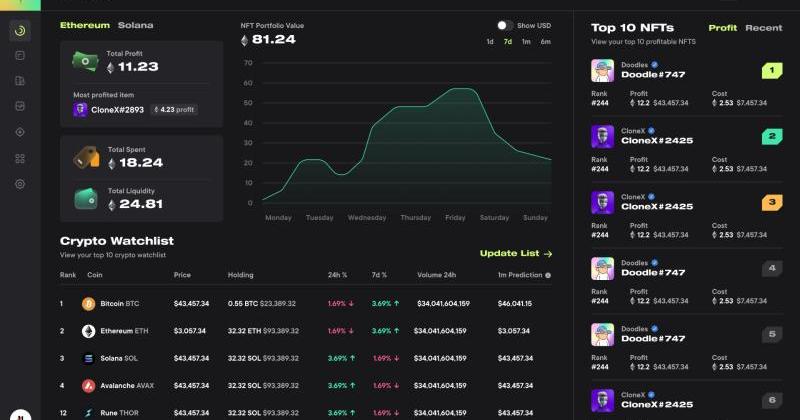Screen dimensions: 800x420
Task: Click the Solana SOL coin icon in watchlist
Action: point(88,358)
